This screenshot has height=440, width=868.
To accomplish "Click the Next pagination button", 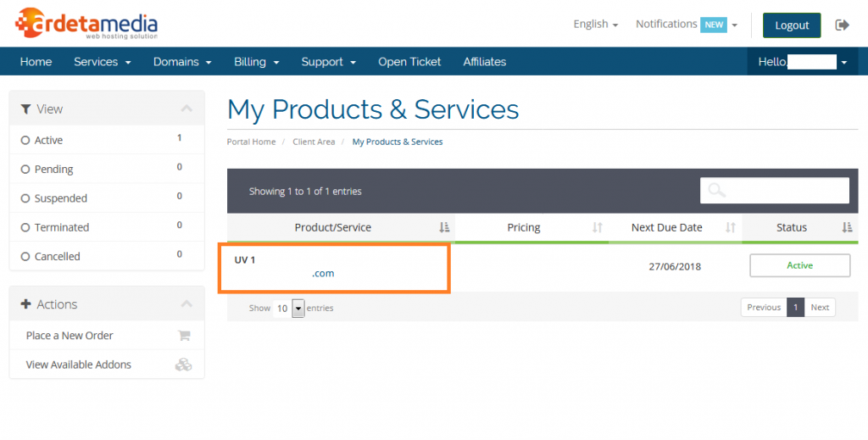I will 820,307.
